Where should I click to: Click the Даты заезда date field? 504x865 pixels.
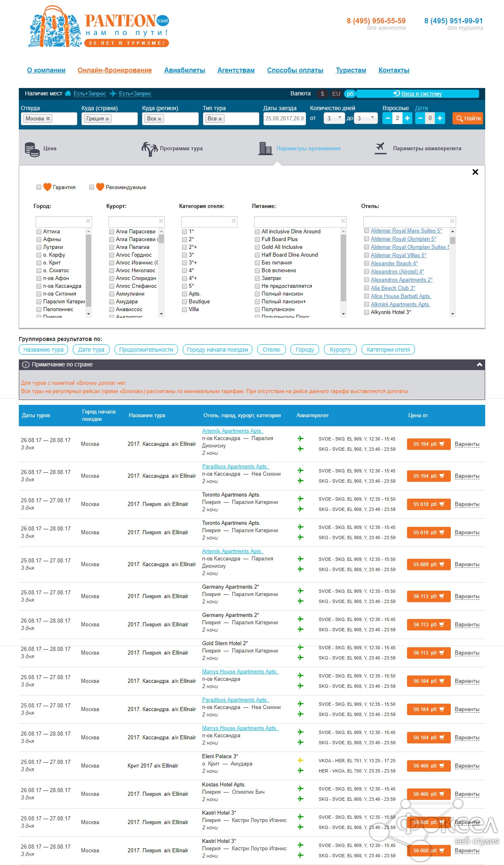tap(284, 118)
